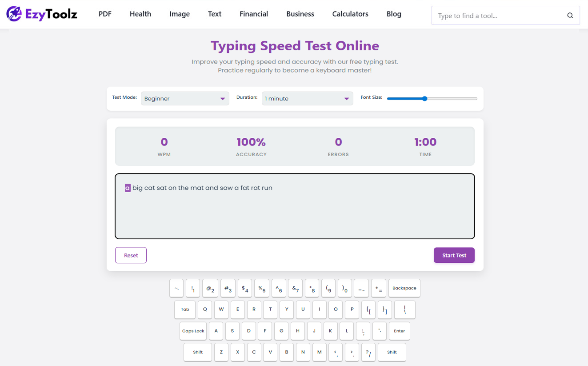Click the Start Test button
The width and height of the screenshot is (588, 366).
pyautogui.click(x=454, y=255)
